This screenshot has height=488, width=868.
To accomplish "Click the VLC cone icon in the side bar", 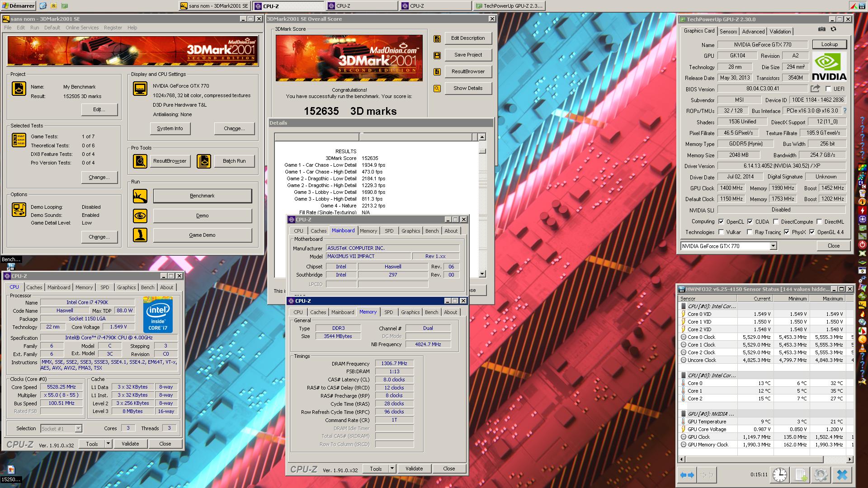I will pos(863,348).
